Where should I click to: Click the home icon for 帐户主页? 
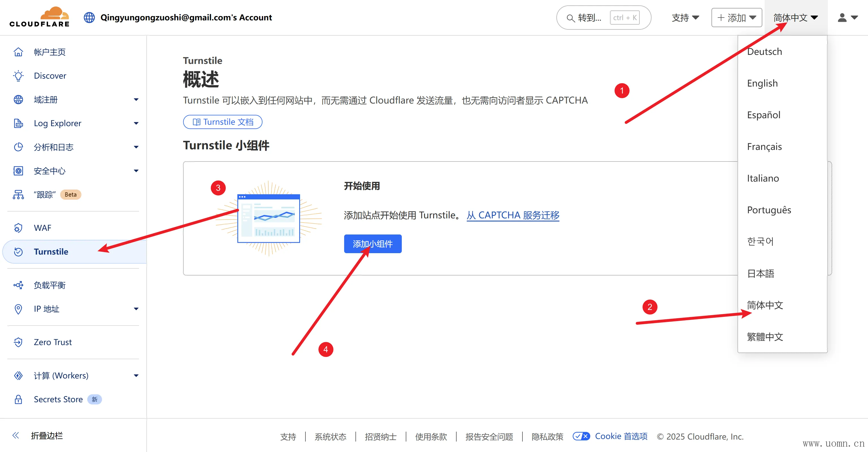(18, 52)
